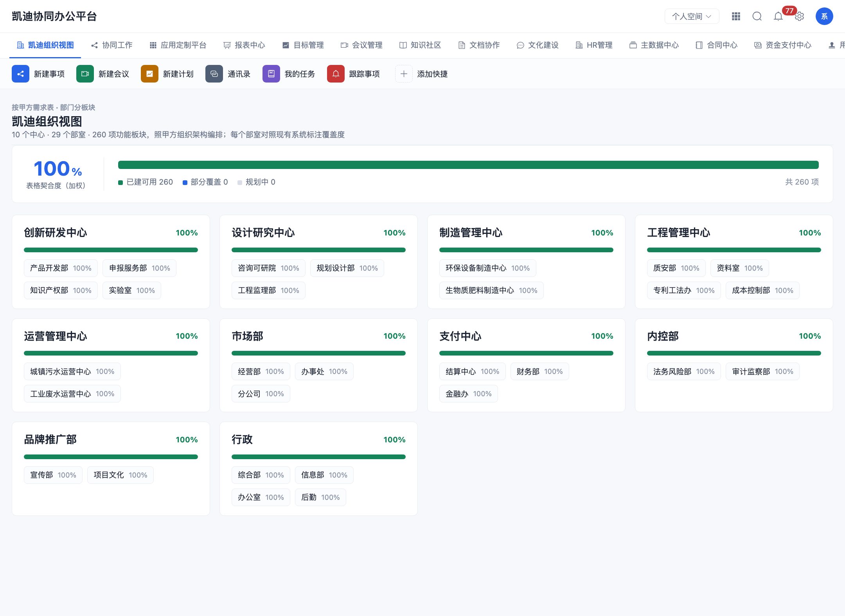The image size is (845, 616).
Task: Click the gray 通讯录 icon
Action: click(214, 74)
